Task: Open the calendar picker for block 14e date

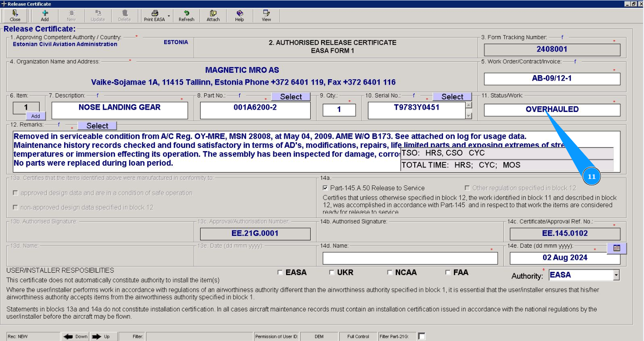Action: (617, 248)
